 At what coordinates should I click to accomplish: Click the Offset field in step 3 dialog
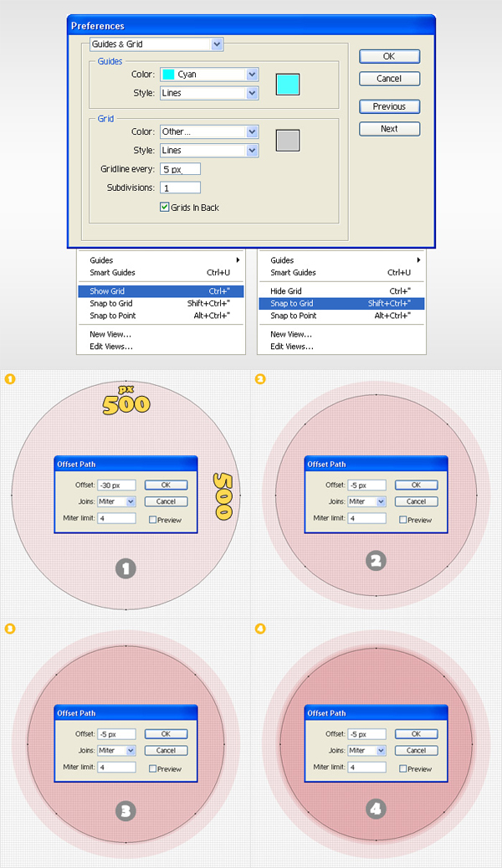(x=117, y=734)
